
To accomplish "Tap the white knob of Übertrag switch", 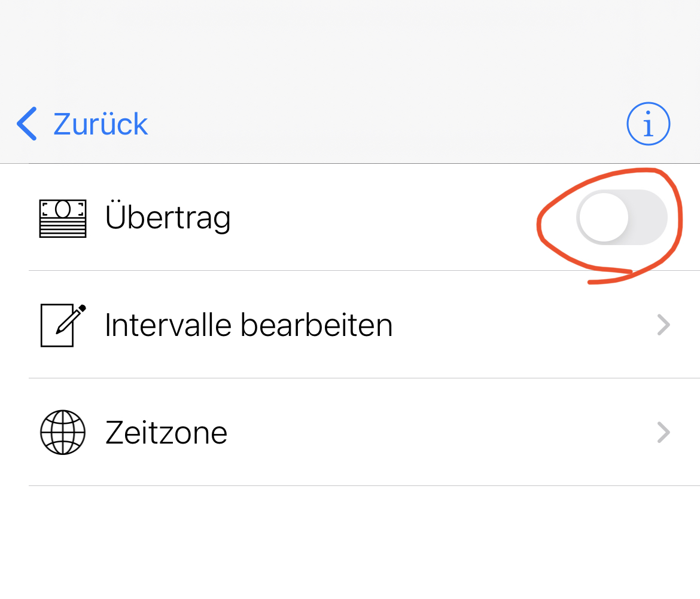I will [603, 217].
